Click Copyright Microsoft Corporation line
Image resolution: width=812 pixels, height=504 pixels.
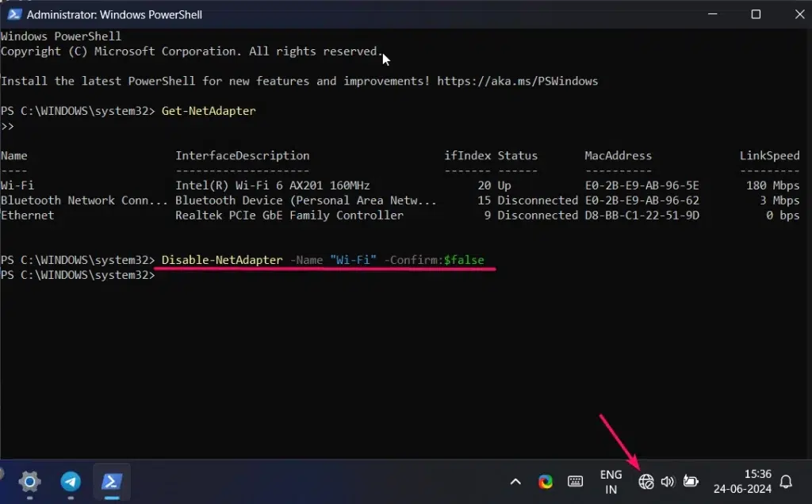(x=192, y=52)
